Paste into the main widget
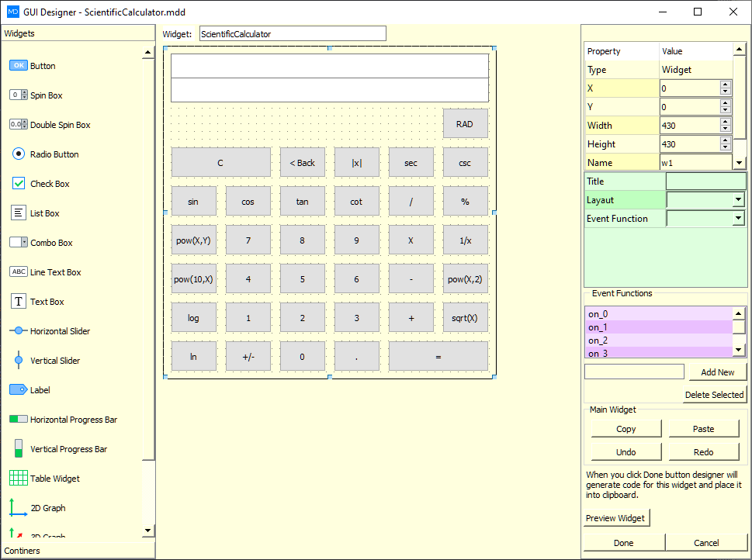This screenshot has height=560, width=752. [x=704, y=429]
